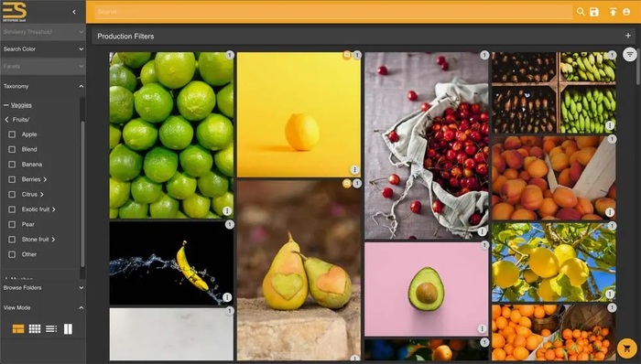Switch to two-column view mode icon
This screenshot has height=364, width=641.
68,329
